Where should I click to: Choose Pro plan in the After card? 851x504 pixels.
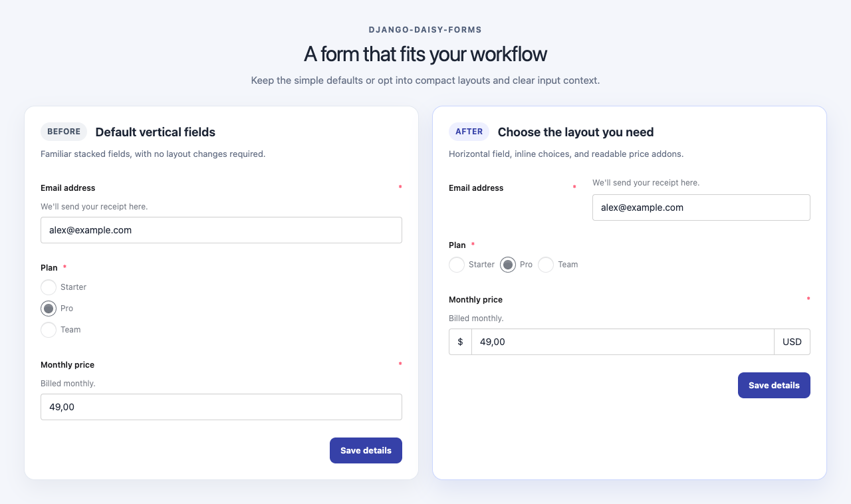coord(508,265)
